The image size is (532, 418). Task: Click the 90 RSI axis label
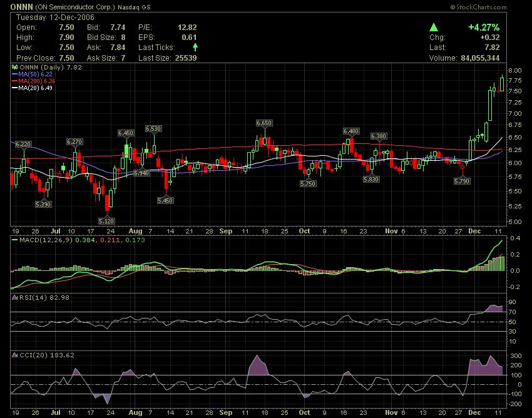tap(512, 302)
